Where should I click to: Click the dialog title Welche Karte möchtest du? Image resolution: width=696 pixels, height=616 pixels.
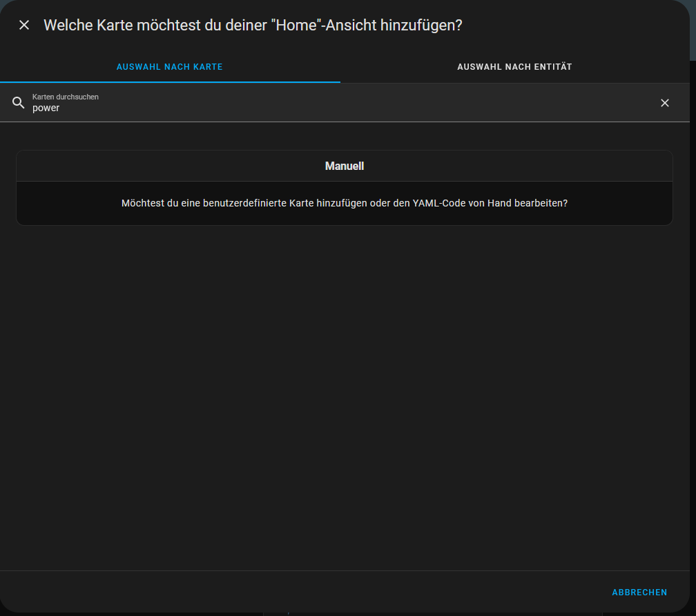coord(253,26)
